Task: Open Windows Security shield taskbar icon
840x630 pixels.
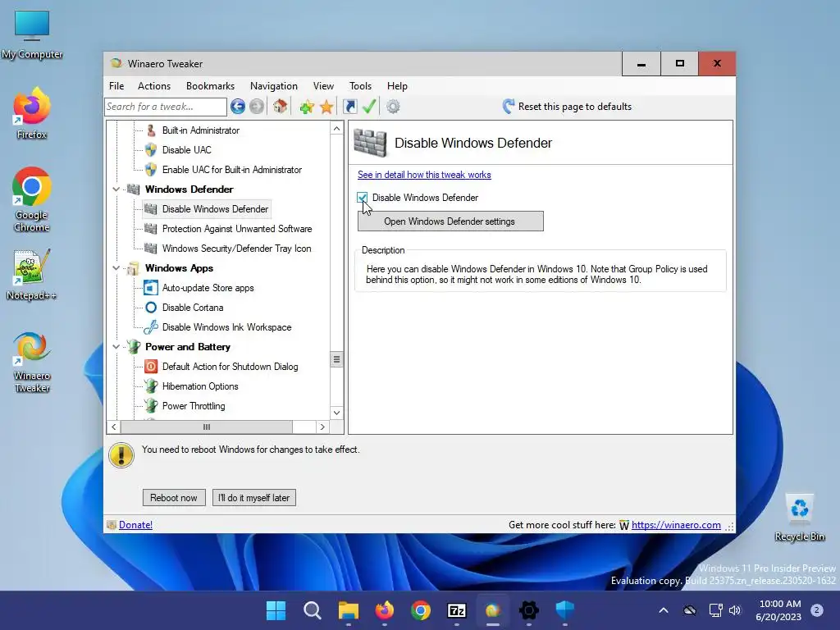Action: click(x=564, y=610)
